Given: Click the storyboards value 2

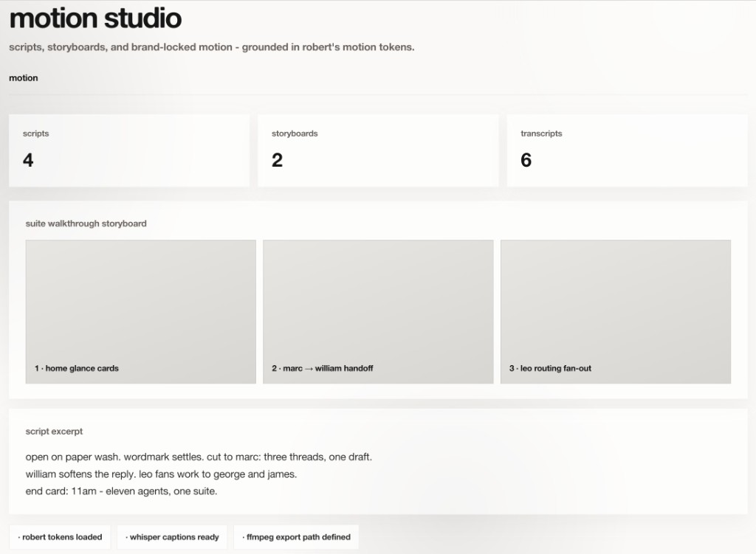Looking at the screenshot, I should 278,160.
